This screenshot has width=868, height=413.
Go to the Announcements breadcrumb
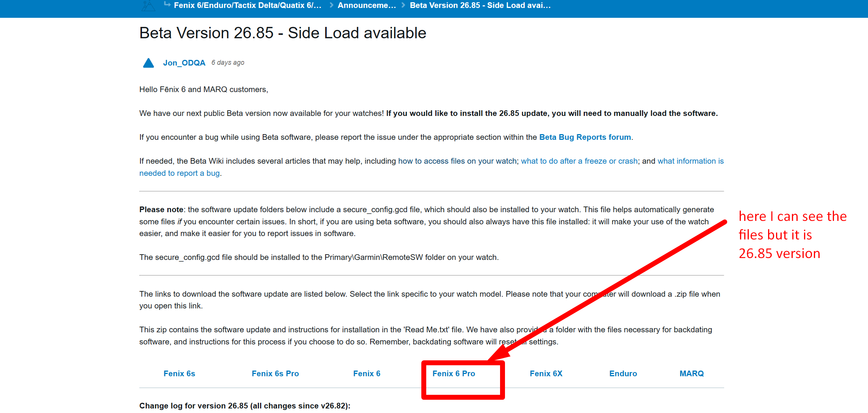pyautogui.click(x=367, y=5)
